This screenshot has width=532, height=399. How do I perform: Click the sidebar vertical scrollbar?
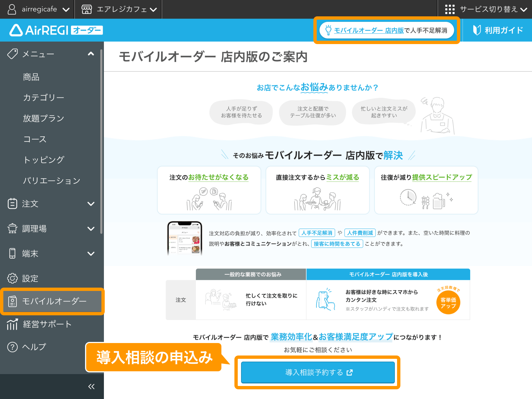[101, 141]
